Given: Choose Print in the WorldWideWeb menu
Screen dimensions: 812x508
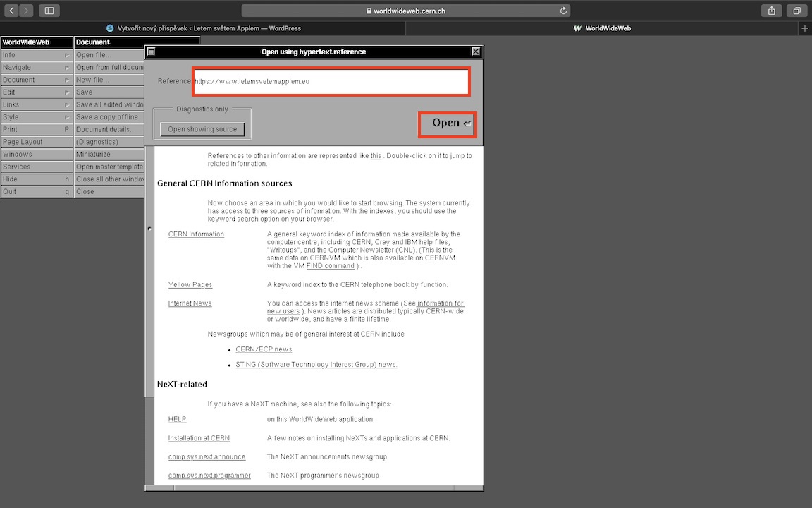Looking at the screenshot, I should tap(36, 130).
